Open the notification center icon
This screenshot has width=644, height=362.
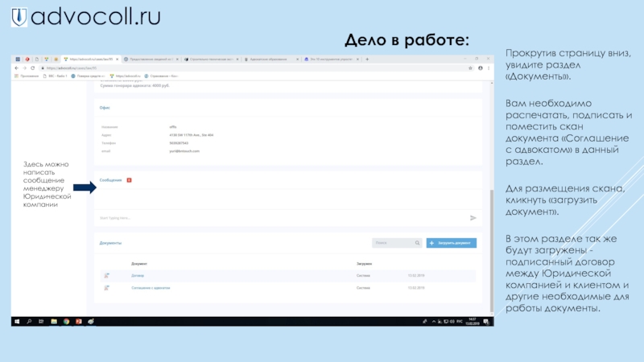click(x=486, y=322)
